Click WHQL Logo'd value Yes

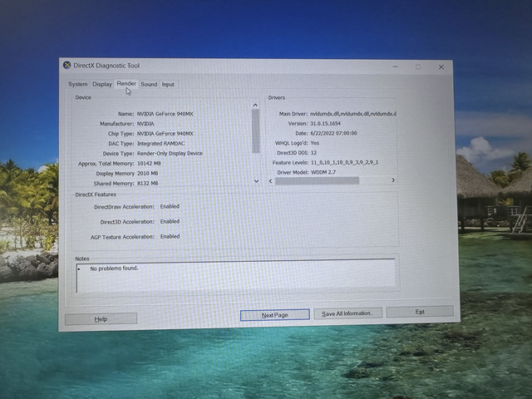[x=315, y=143]
